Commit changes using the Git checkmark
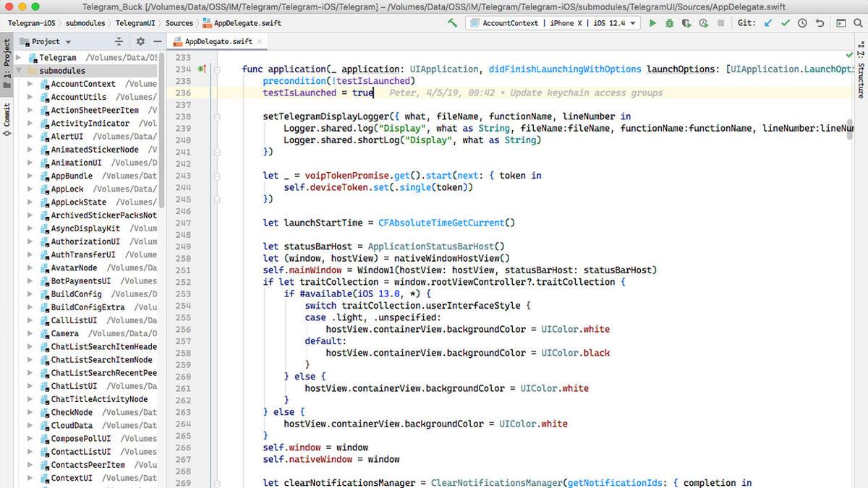The width and height of the screenshot is (868, 488). coord(785,23)
